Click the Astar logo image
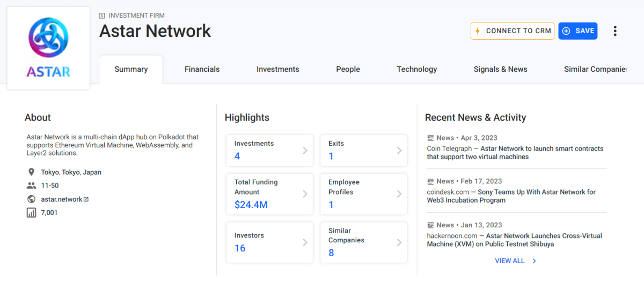The image size is (644, 282). tap(48, 48)
